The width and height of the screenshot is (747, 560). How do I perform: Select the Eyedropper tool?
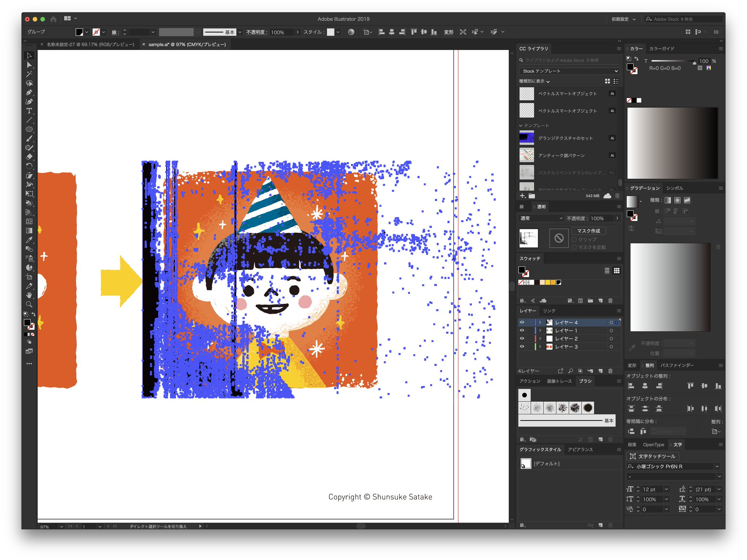pos(29,240)
